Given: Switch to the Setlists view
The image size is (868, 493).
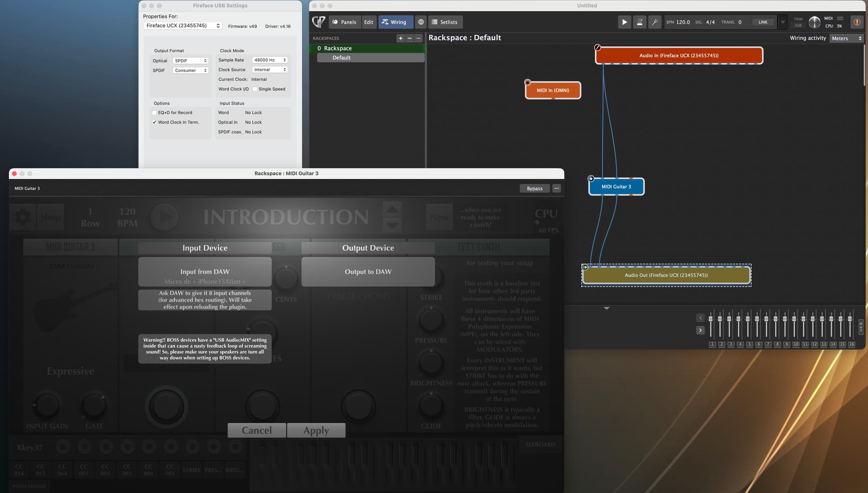Looking at the screenshot, I should pyautogui.click(x=444, y=22).
